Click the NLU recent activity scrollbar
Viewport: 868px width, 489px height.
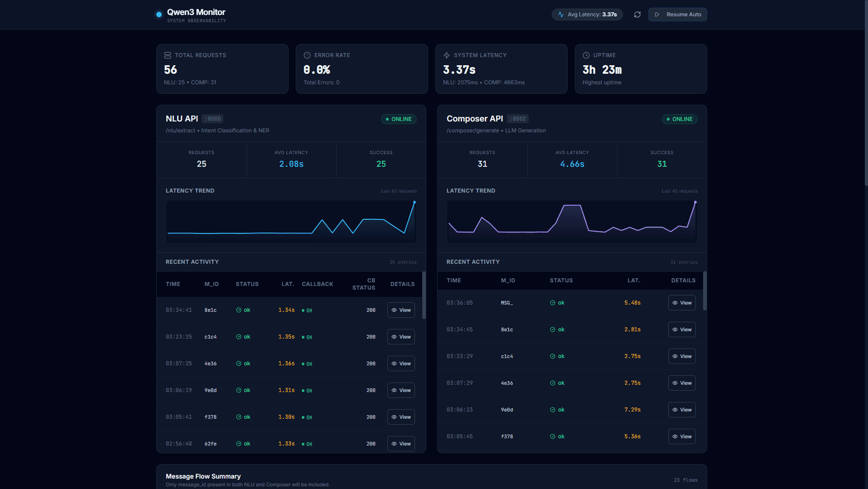click(x=424, y=295)
